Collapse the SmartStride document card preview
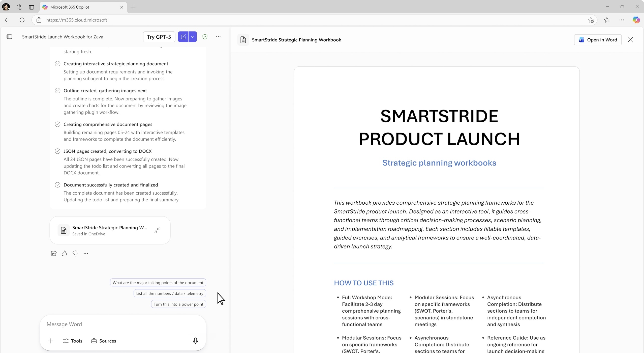 point(157,230)
